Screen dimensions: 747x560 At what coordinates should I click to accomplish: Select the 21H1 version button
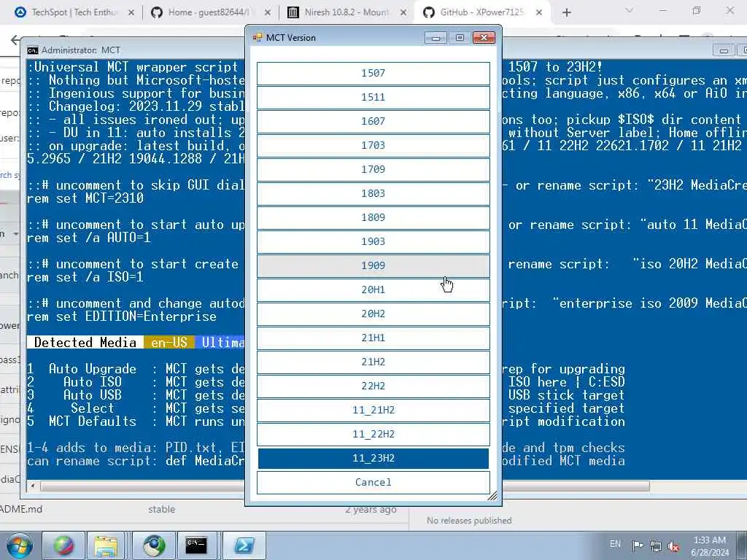pyautogui.click(x=373, y=338)
